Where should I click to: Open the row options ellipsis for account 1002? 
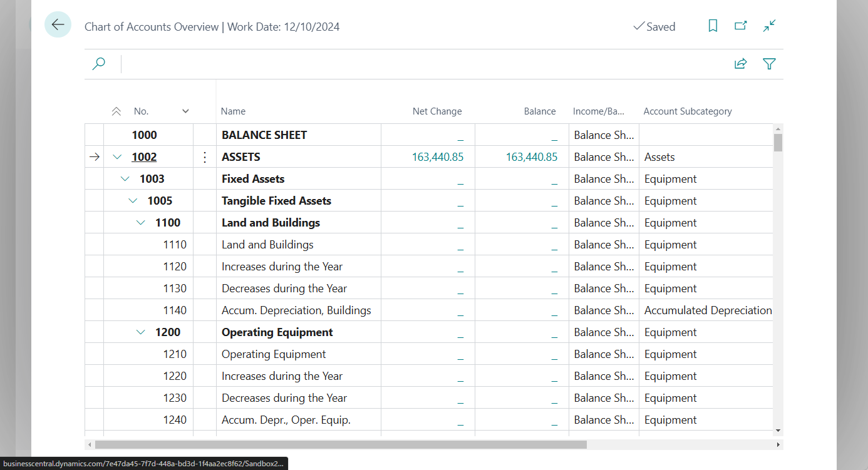[x=204, y=156]
